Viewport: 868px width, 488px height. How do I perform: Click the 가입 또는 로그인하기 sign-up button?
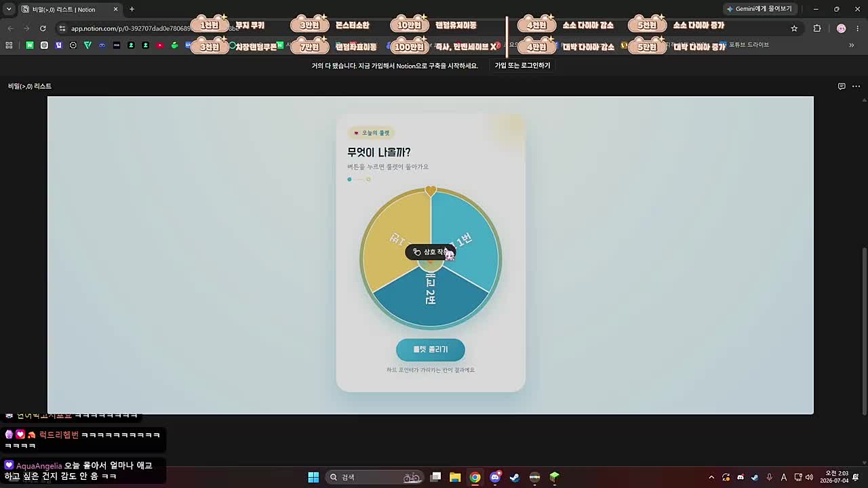522,66
